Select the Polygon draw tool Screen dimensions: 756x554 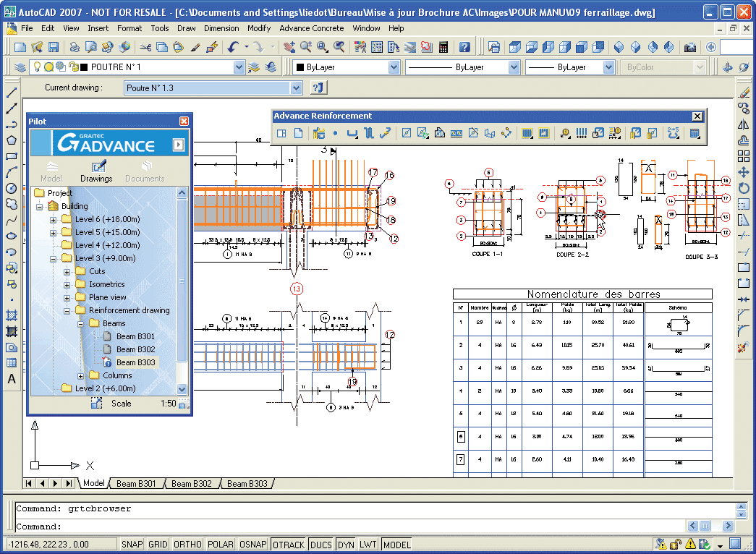[12, 140]
